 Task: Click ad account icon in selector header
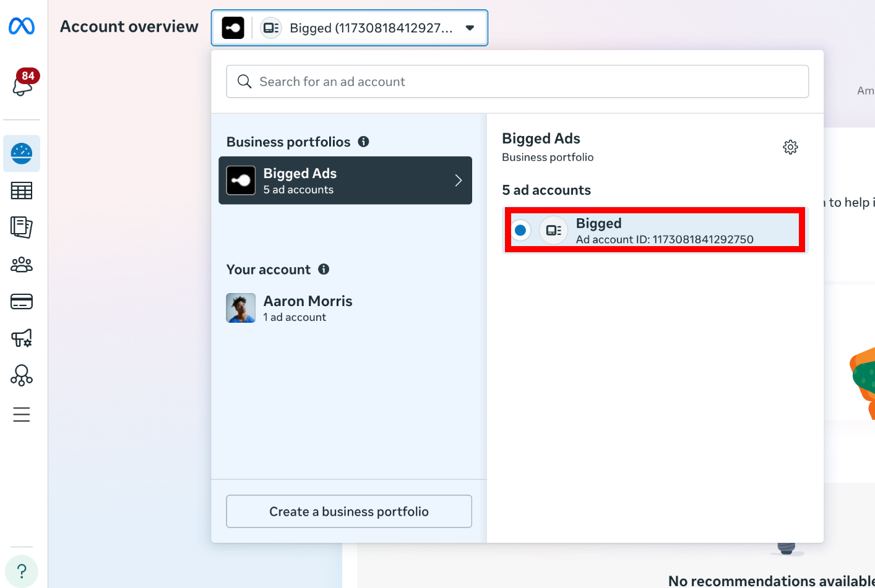coord(271,28)
